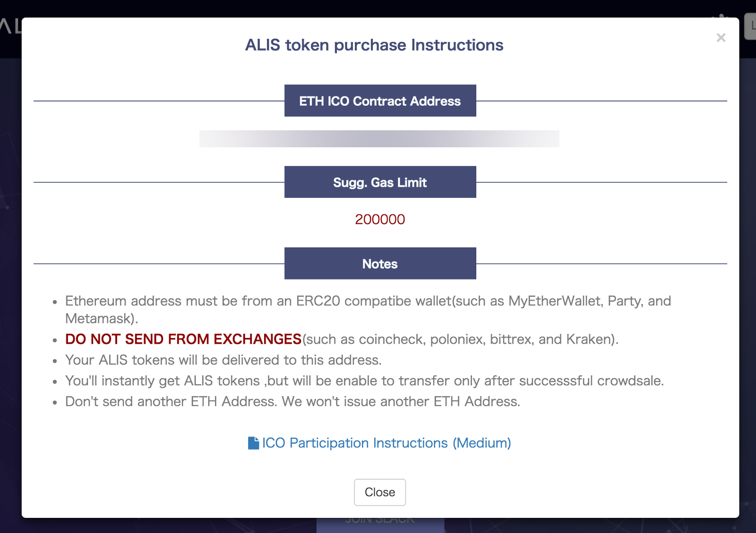Dismiss the dialog with the X icon

point(721,38)
